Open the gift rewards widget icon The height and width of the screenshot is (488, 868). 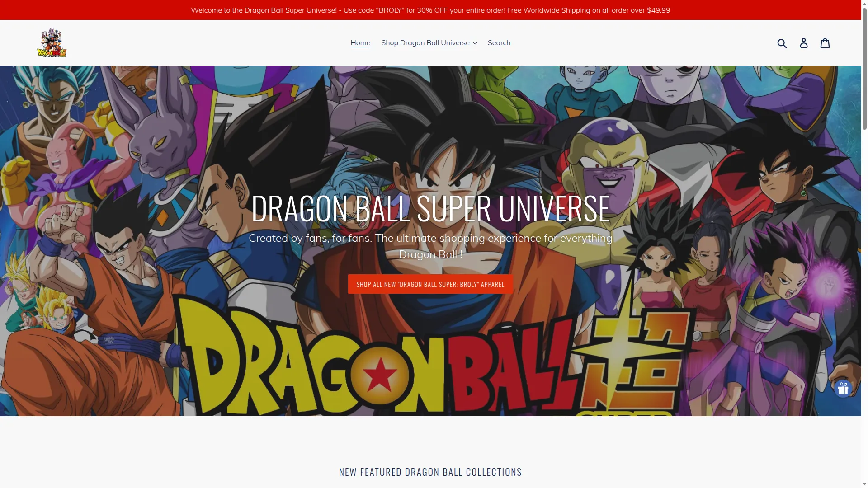843,389
